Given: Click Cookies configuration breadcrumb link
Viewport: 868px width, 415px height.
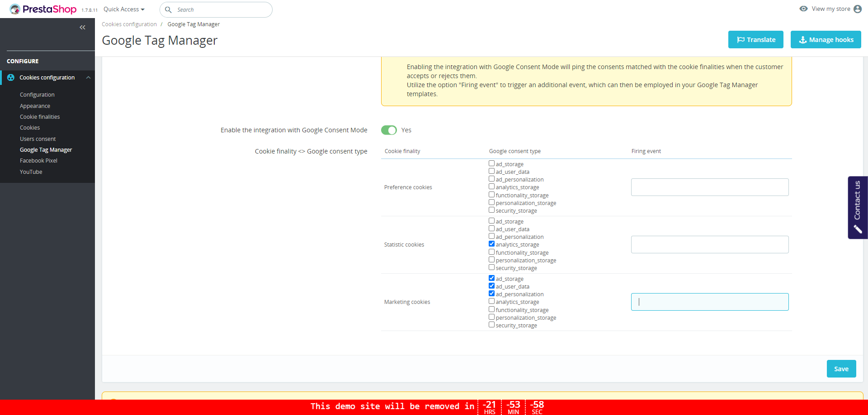Looking at the screenshot, I should (129, 24).
